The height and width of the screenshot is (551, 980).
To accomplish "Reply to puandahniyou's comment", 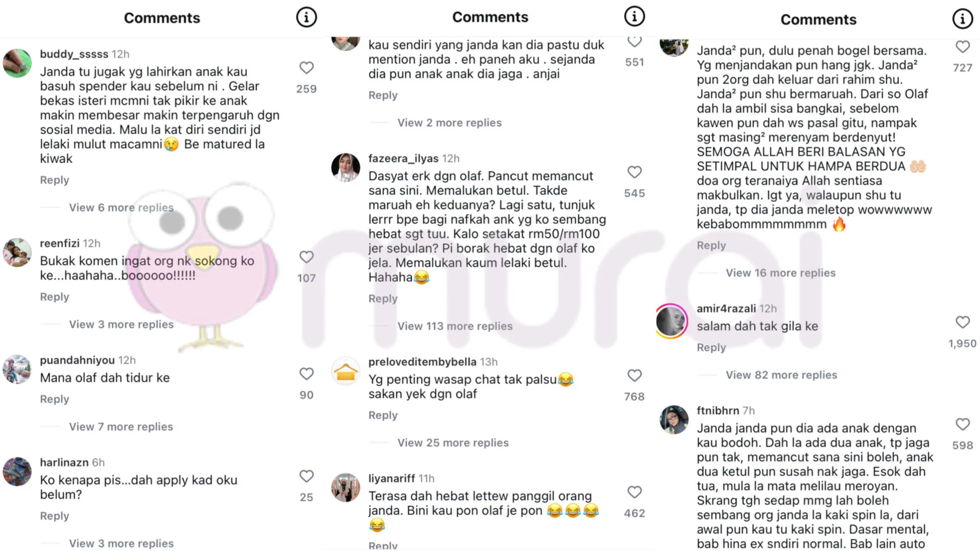I will [55, 399].
